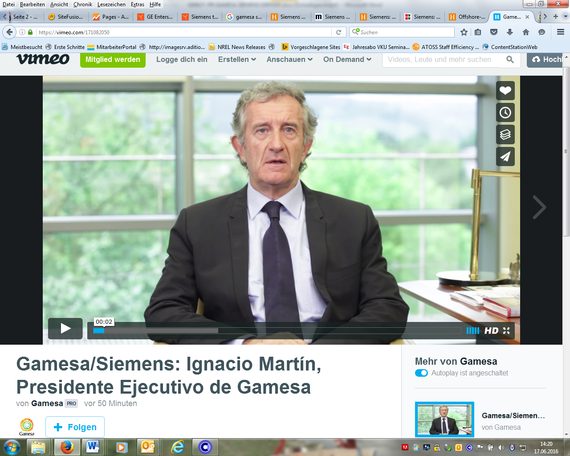This screenshot has height=456, width=570.
Task: Open Word from the taskbar
Action: coord(92,447)
